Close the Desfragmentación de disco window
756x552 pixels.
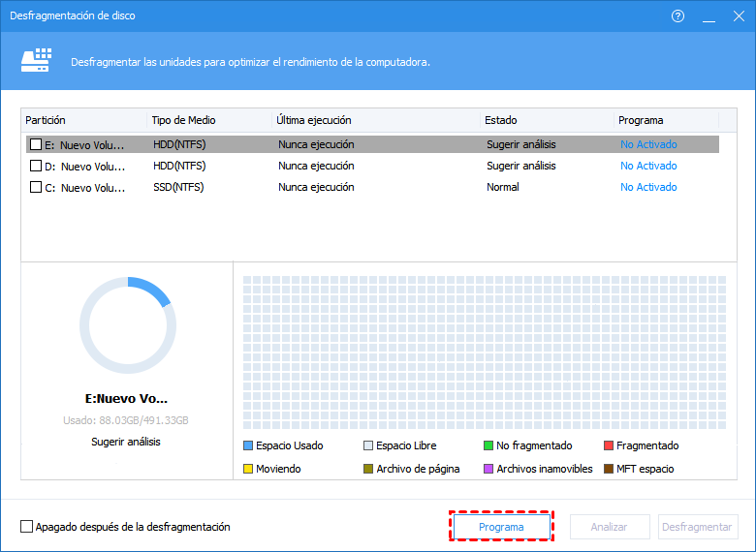pyautogui.click(x=735, y=16)
